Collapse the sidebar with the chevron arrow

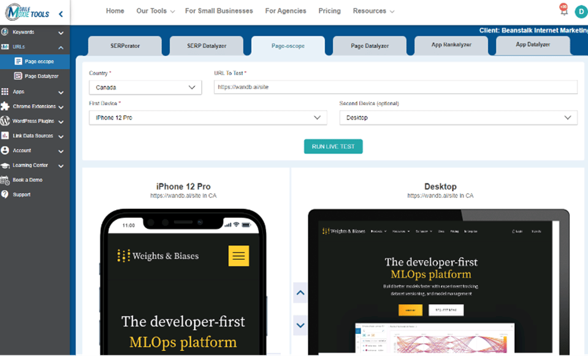click(x=60, y=13)
